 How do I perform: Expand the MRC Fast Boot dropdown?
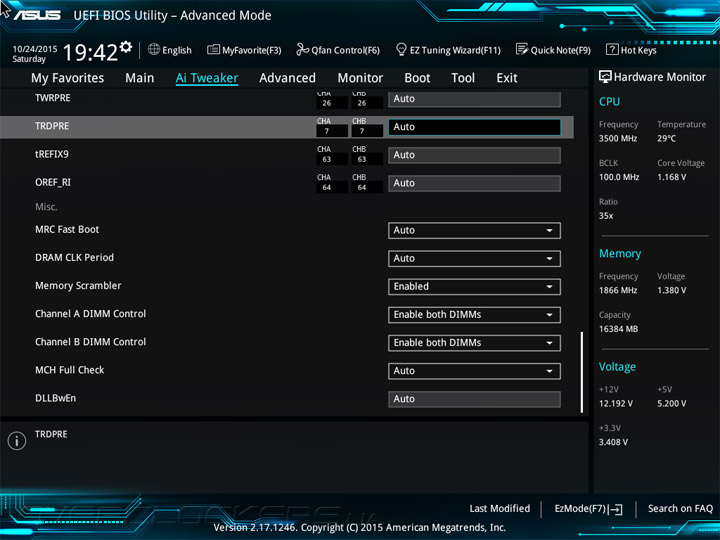pos(474,231)
